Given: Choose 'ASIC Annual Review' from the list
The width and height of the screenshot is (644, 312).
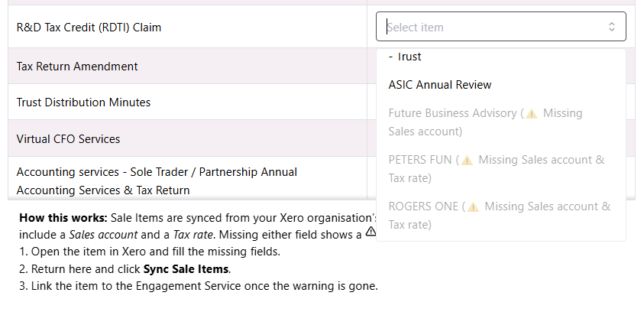Looking at the screenshot, I should [x=439, y=85].
